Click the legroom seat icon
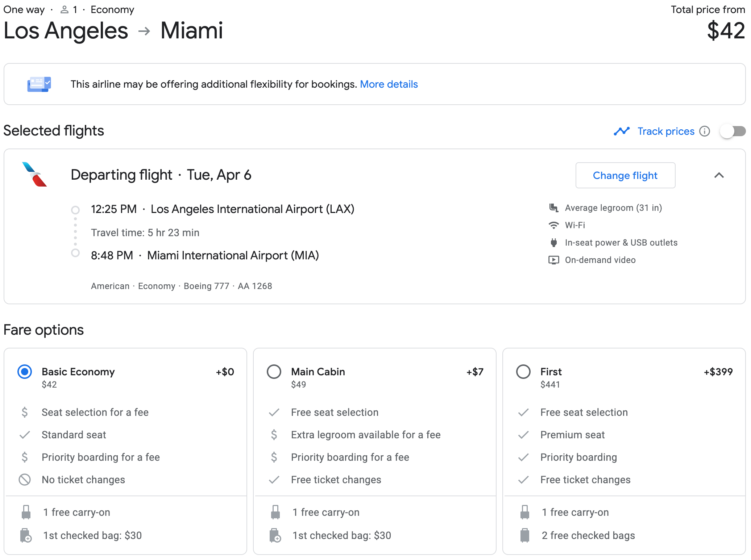The width and height of the screenshot is (751, 560). 553,208
